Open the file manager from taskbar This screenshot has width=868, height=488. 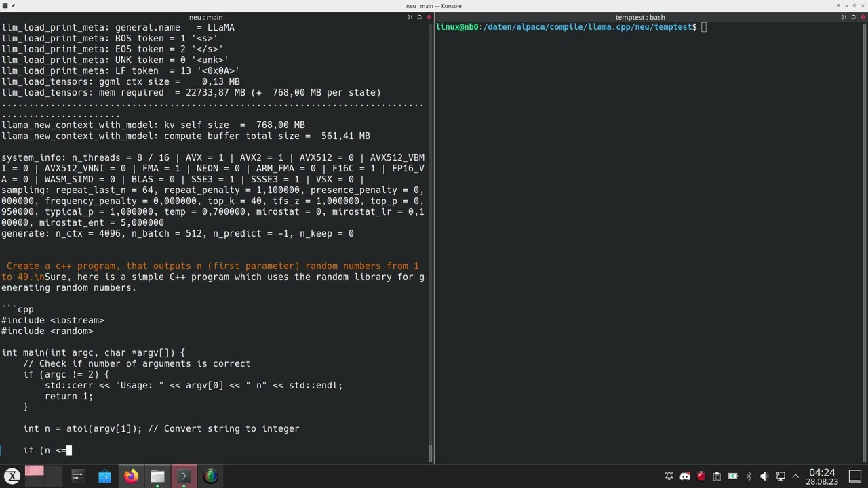click(157, 476)
